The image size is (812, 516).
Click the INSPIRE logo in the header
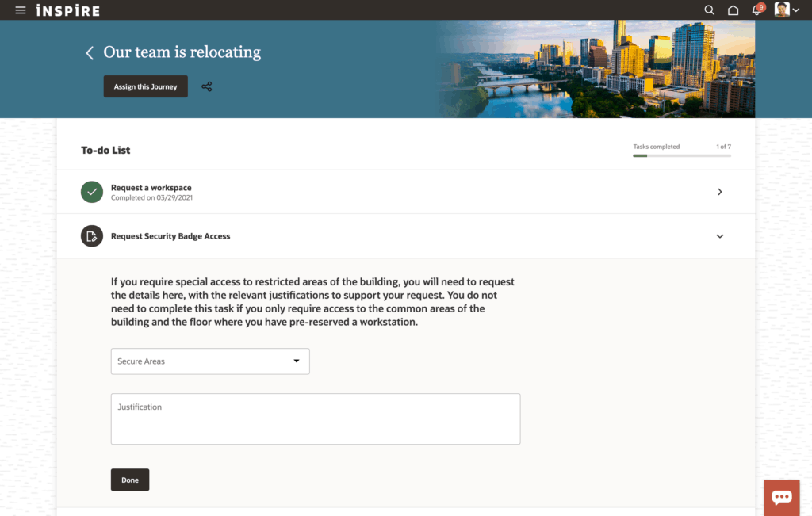(68, 10)
